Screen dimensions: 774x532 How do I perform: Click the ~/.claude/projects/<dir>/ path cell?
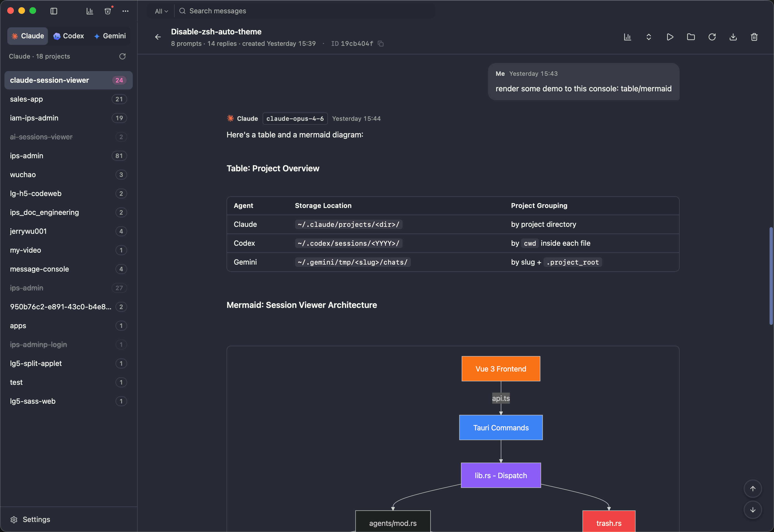click(348, 225)
